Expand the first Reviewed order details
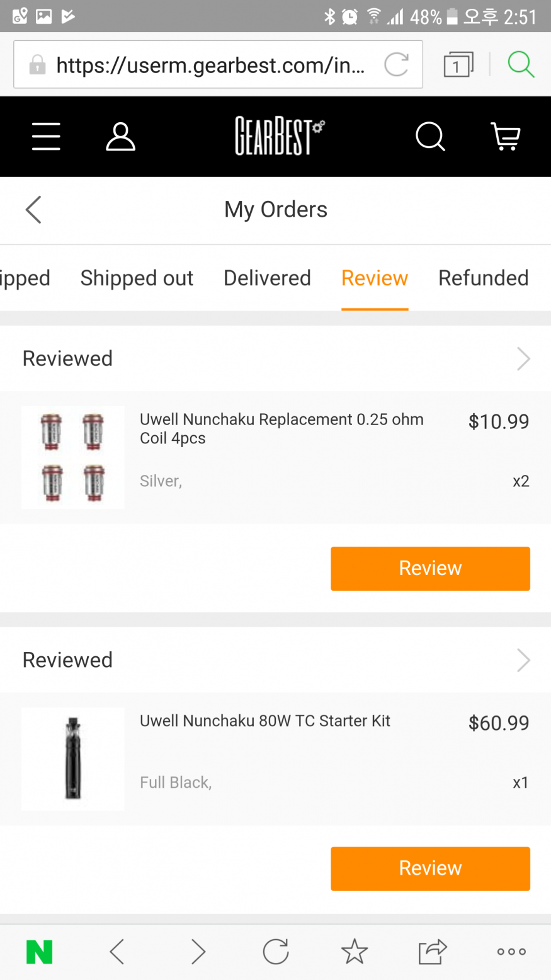This screenshot has width=551, height=980. point(523,359)
